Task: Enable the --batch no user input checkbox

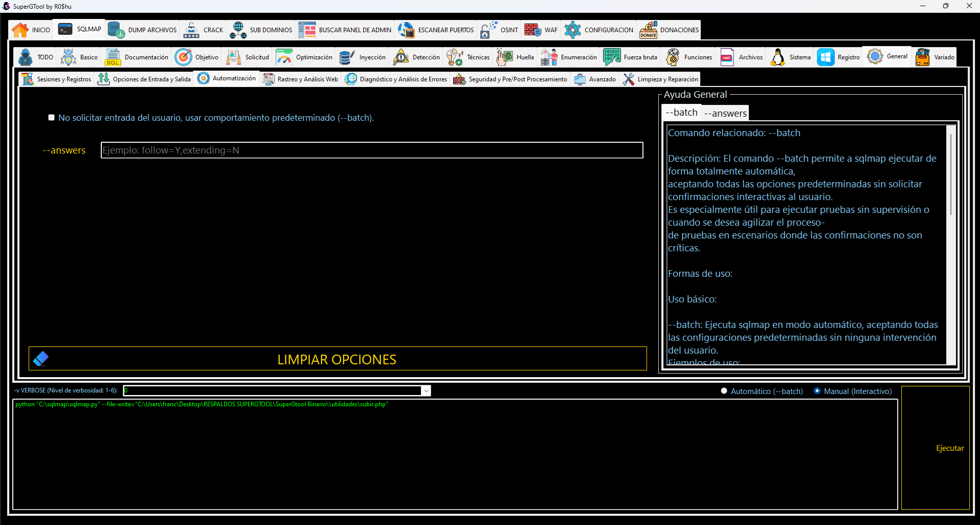Action: pyautogui.click(x=51, y=118)
